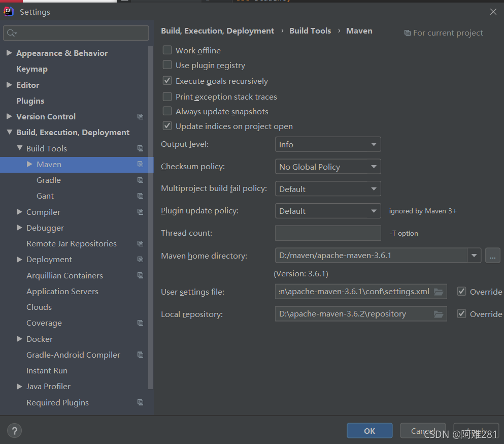
Task: Click project-level icon beside Gradle
Action: click(x=140, y=180)
